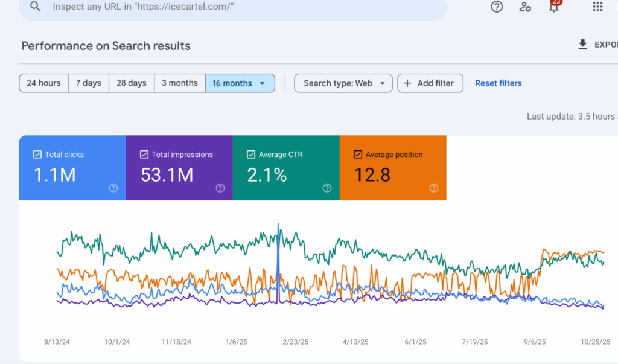
Task: Open the Average position help tooltip icon
Action: coord(433,188)
